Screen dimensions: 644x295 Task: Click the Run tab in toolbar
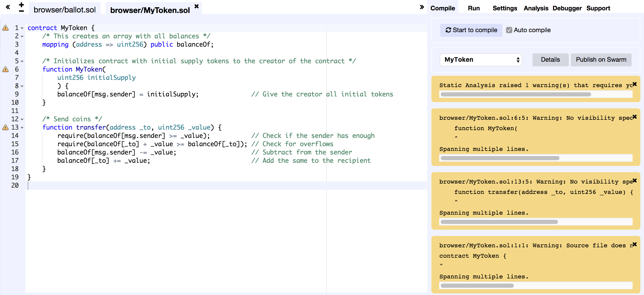pos(474,8)
